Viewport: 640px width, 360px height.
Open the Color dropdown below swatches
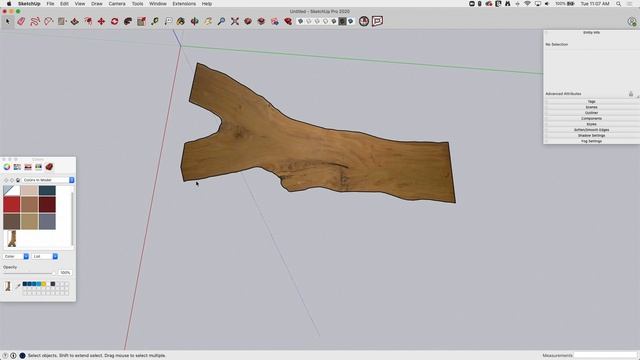click(16, 256)
